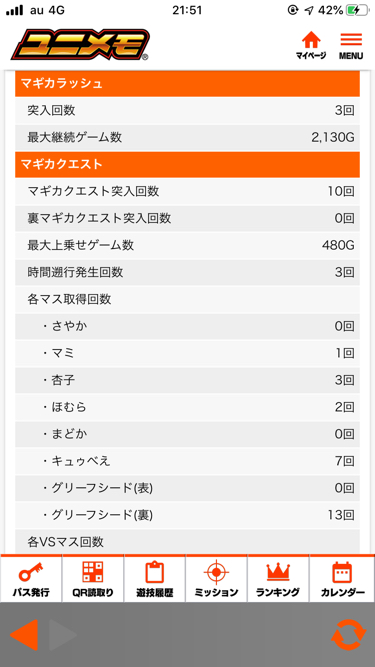Screen dimensions: 375x667
Task: Tap the 最大継続ゲーム数 row
Action: click(x=188, y=137)
